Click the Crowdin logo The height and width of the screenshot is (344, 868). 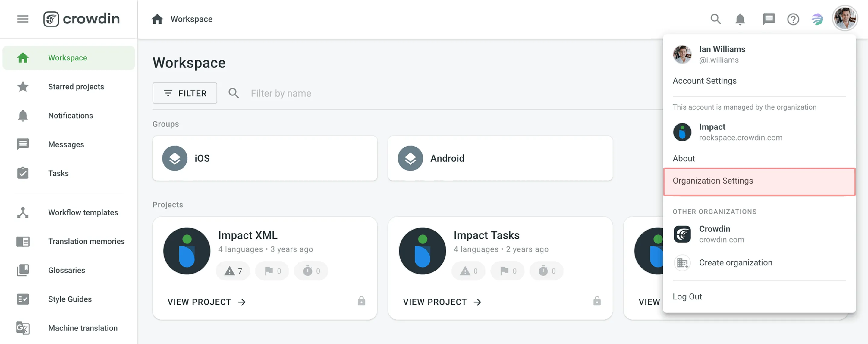click(x=82, y=19)
